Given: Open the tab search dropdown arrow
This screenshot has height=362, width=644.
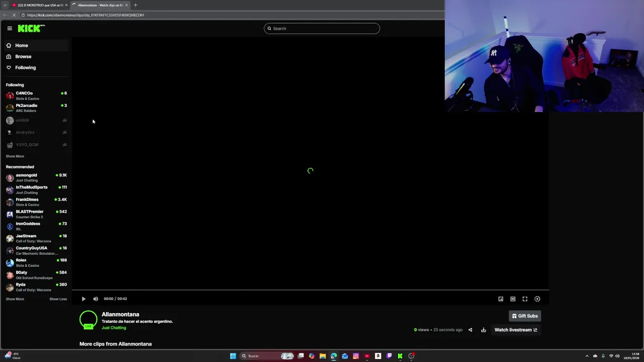Looking at the screenshot, I should [5, 5].
